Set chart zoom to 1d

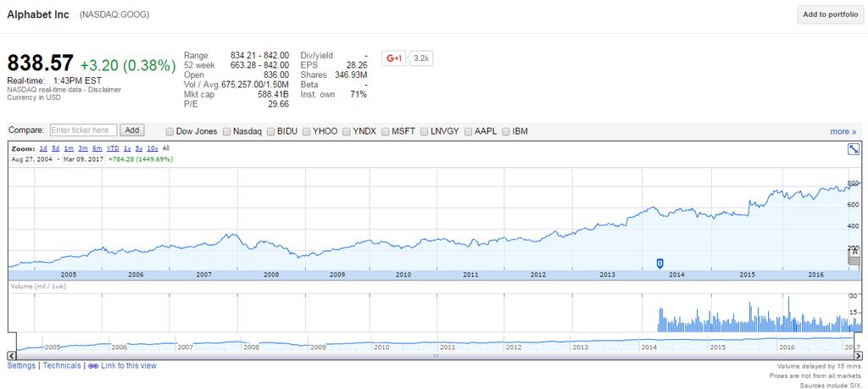pyautogui.click(x=43, y=149)
